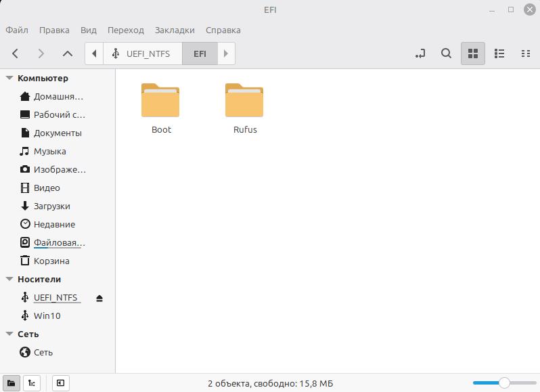540x392 pixels.
Task: Open the Вид menu
Action: point(89,30)
